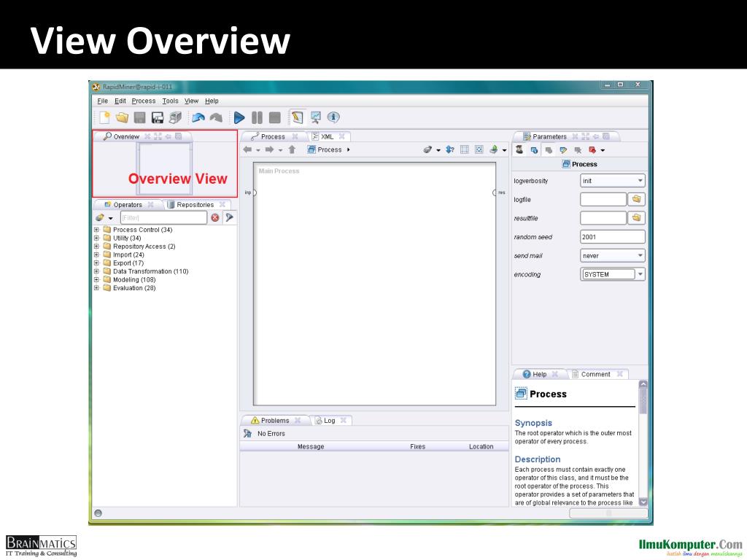Open the Help menu
The width and height of the screenshot is (747, 560).
click(x=212, y=101)
